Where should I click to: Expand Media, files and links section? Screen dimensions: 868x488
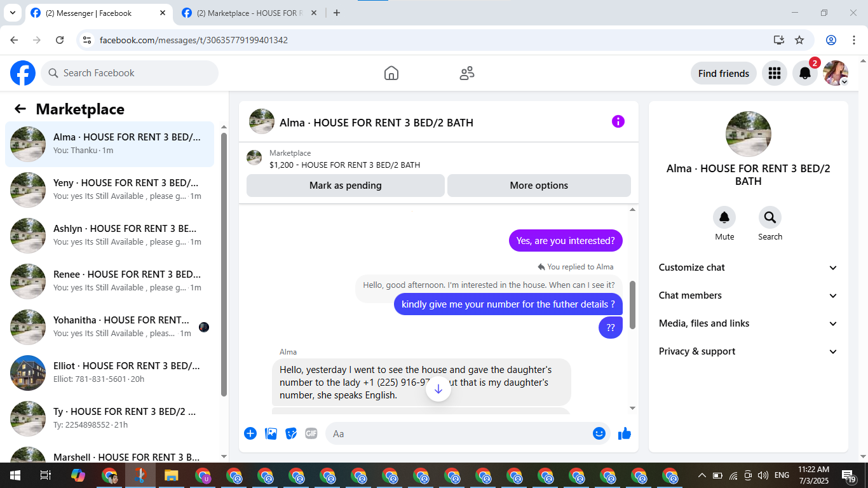(x=749, y=323)
